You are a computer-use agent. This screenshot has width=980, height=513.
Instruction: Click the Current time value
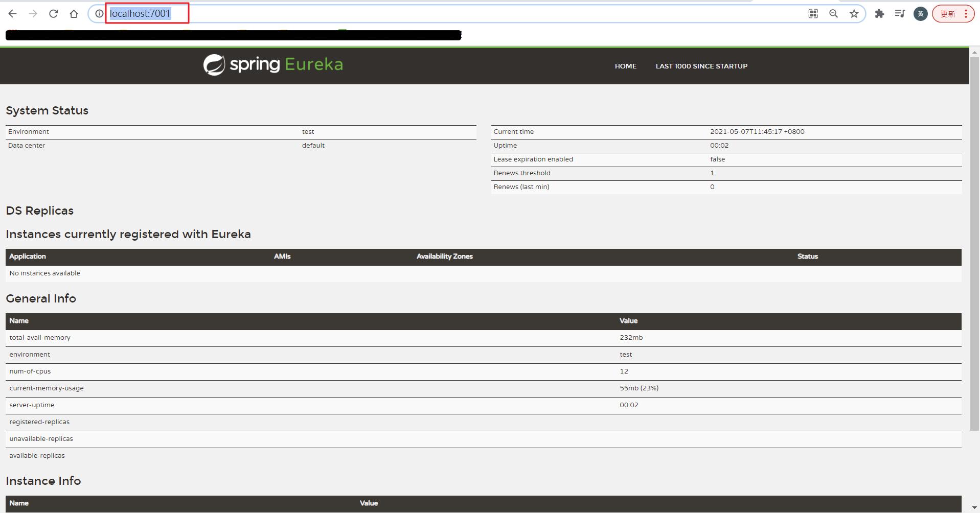[757, 131]
